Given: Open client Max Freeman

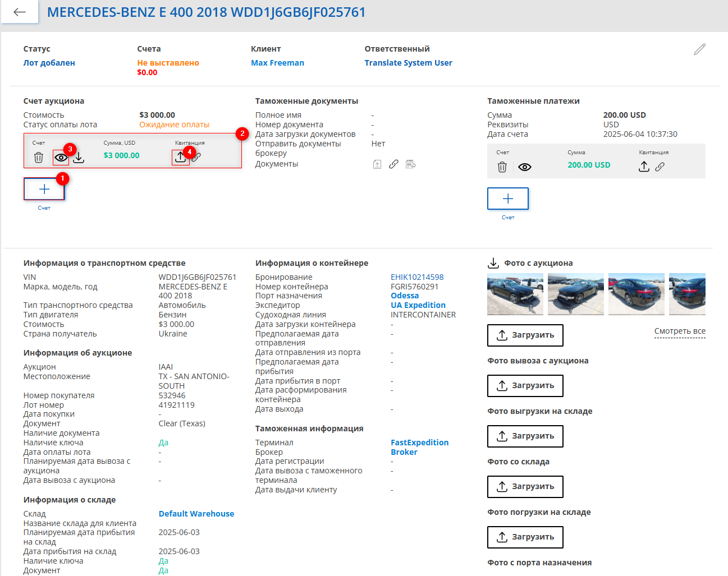Looking at the screenshot, I should coord(278,63).
